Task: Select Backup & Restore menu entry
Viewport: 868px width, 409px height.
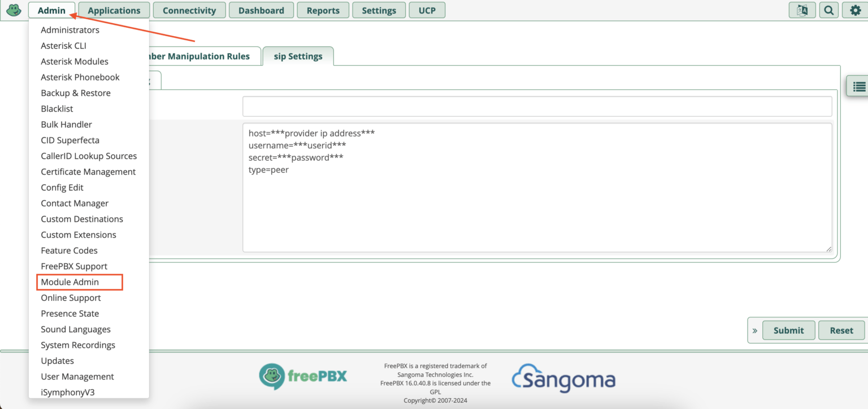Action: coord(76,93)
